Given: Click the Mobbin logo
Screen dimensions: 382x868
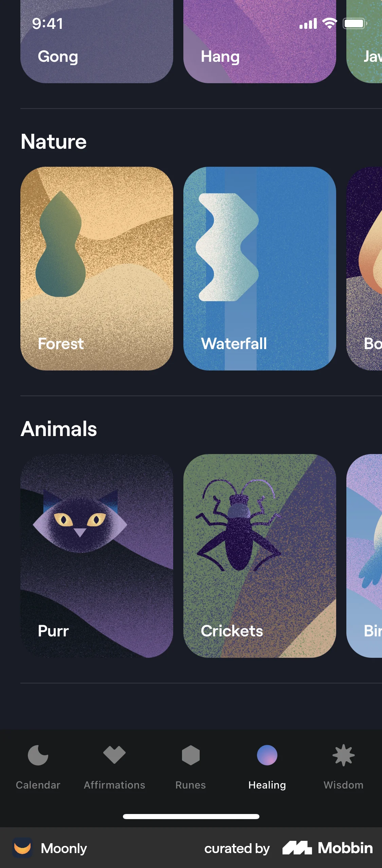Looking at the screenshot, I should click(x=328, y=848).
